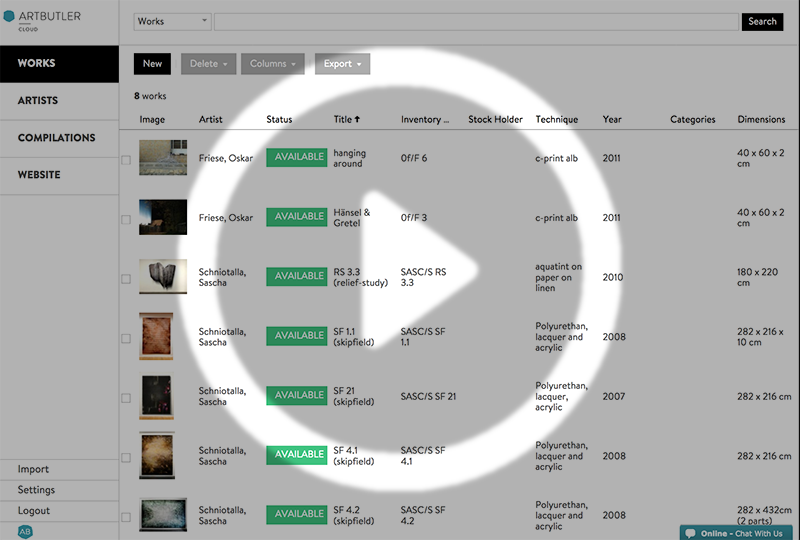The width and height of the screenshot is (800, 540).
Task: Open the Artists section
Action: 59,101
